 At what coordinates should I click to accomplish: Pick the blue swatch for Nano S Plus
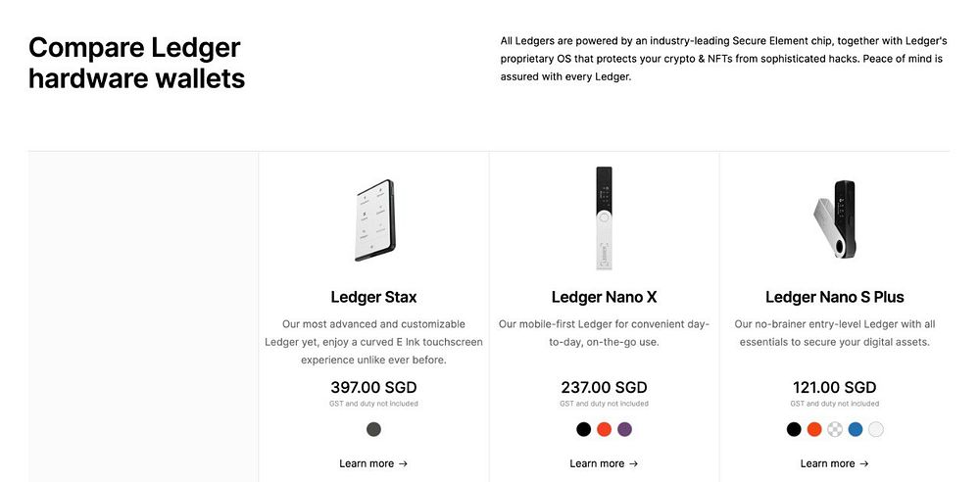tap(855, 429)
